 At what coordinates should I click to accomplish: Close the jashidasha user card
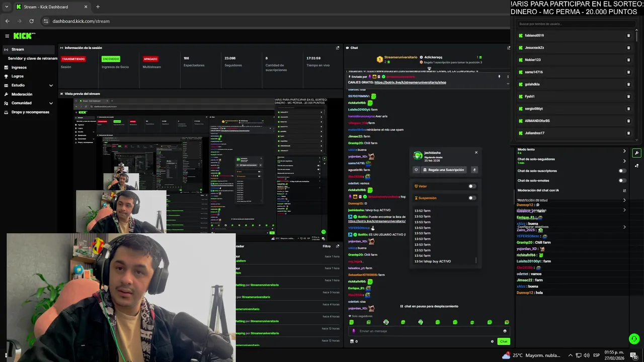[476, 152]
